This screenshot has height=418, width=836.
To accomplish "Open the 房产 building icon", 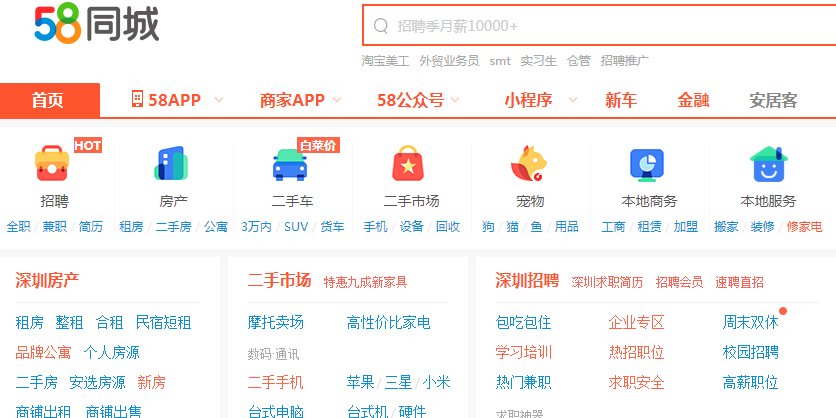I will pyautogui.click(x=171, y=163).
